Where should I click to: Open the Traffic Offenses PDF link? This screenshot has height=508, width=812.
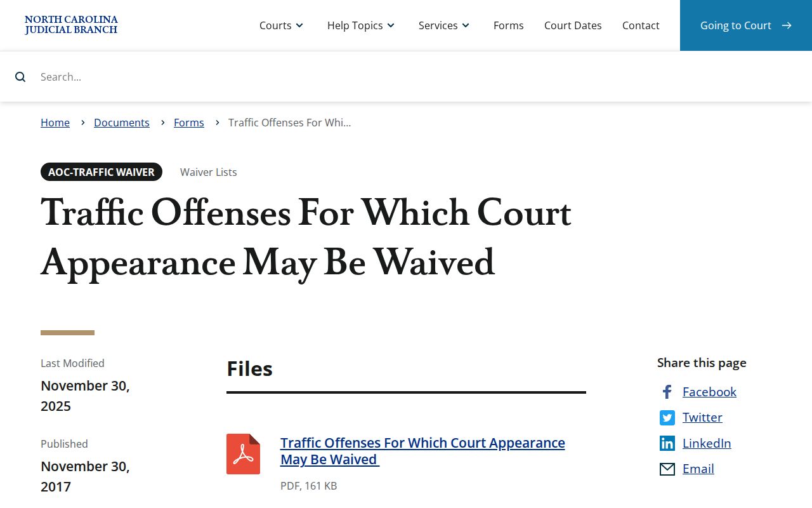tap(422, 451)
